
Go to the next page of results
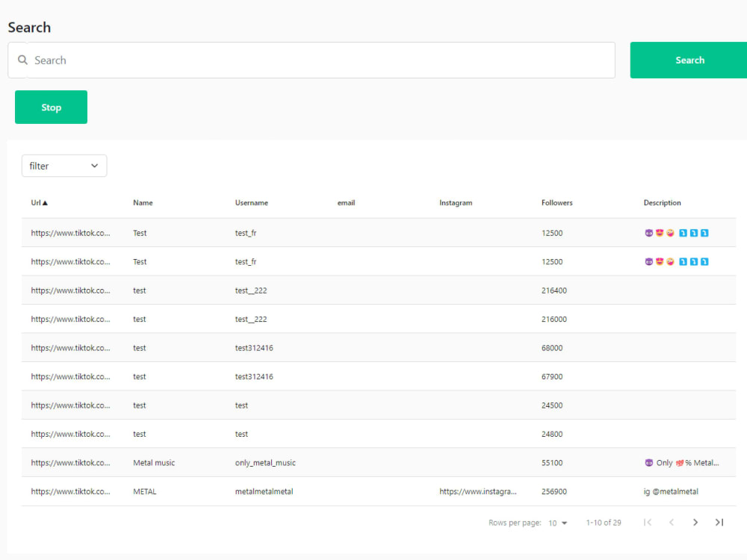click(x=695, y=522)
